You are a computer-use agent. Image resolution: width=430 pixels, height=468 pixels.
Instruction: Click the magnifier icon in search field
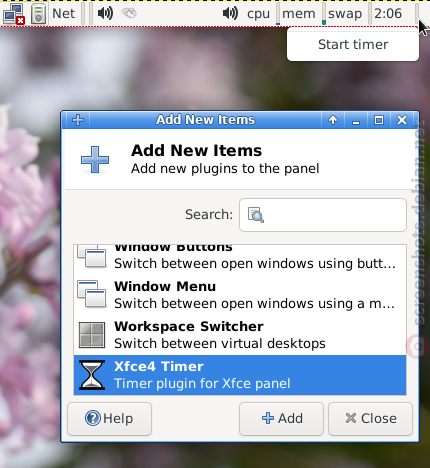coord(256,215)
